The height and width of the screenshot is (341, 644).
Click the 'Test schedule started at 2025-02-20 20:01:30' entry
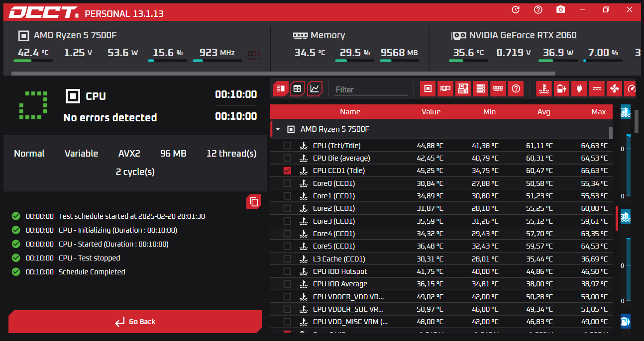click(132, 216)
